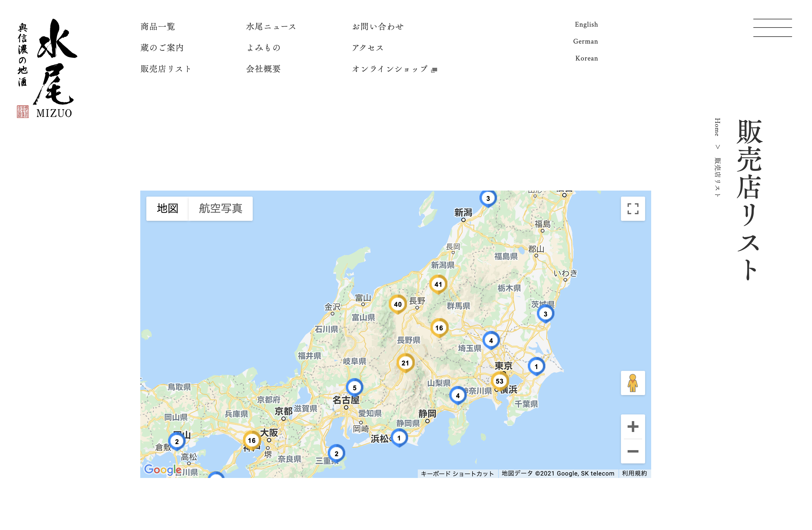Click the Street View pegman icon
The image size is (812, 530).
[x=632, y=383]
